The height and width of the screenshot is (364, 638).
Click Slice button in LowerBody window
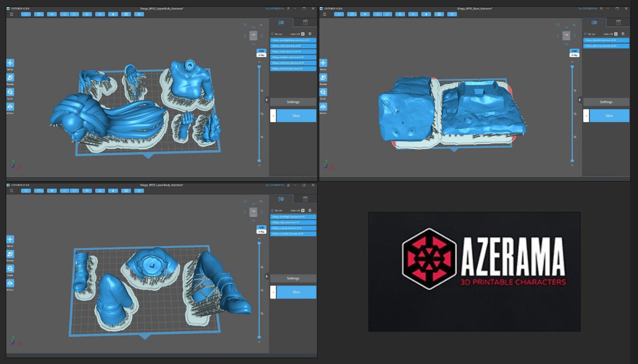point(296,292)
